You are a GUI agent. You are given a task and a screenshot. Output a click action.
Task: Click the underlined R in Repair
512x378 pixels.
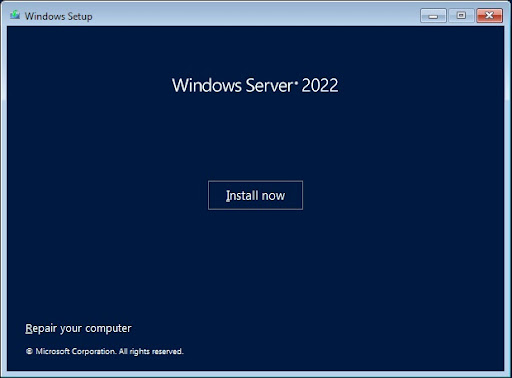click(x=29, y=328)
